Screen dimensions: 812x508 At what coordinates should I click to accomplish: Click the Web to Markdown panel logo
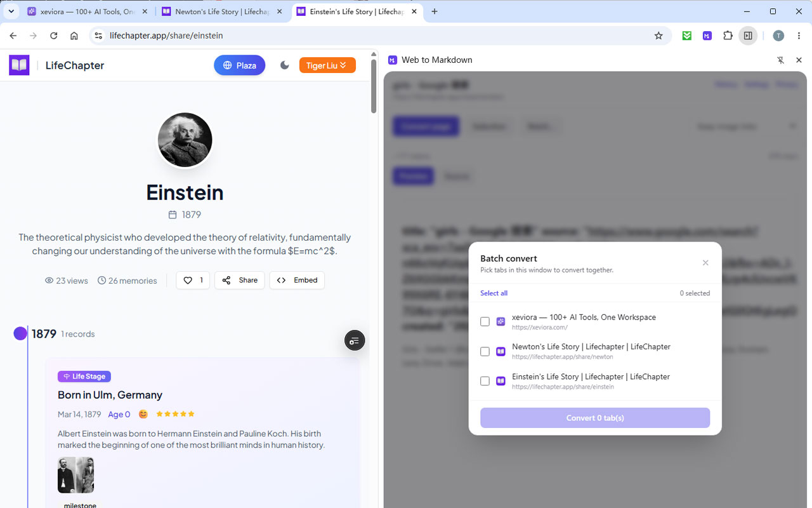pyautogui.click(x=393, y=60)
